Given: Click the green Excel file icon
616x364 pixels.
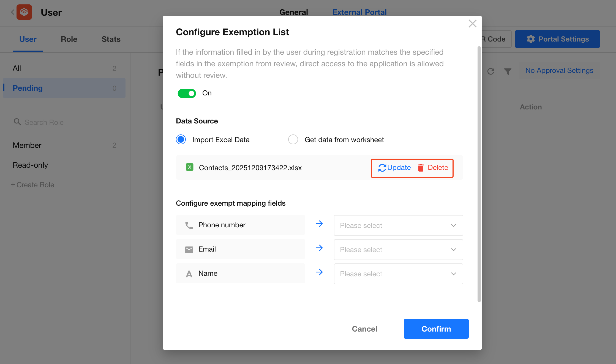Looking at the screenshot, I should click(x=189, y=167).
